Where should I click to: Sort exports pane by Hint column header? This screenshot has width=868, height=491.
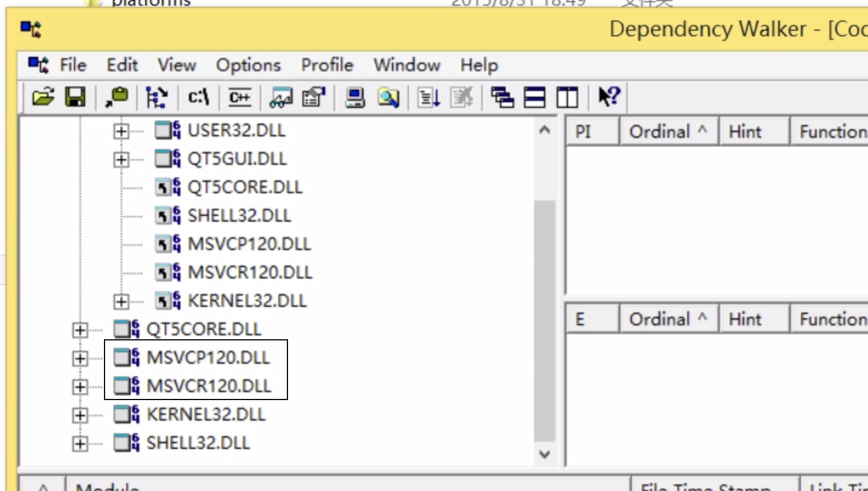[754, 319]
